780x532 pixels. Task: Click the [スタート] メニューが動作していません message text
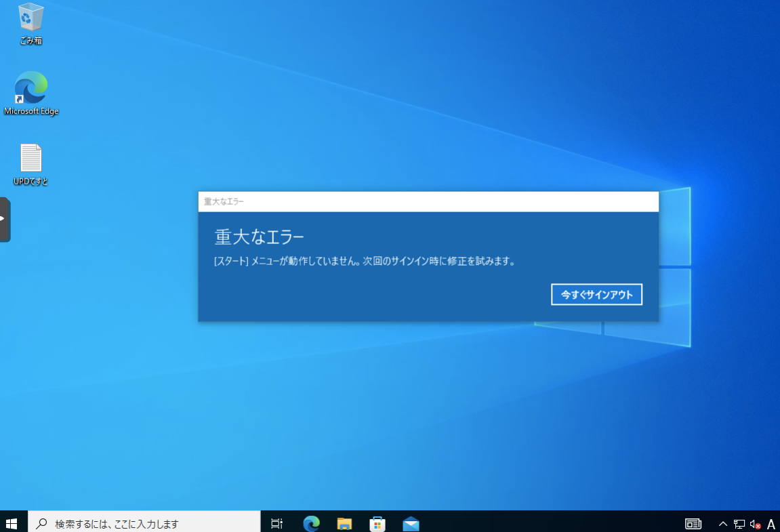[365, 261]
